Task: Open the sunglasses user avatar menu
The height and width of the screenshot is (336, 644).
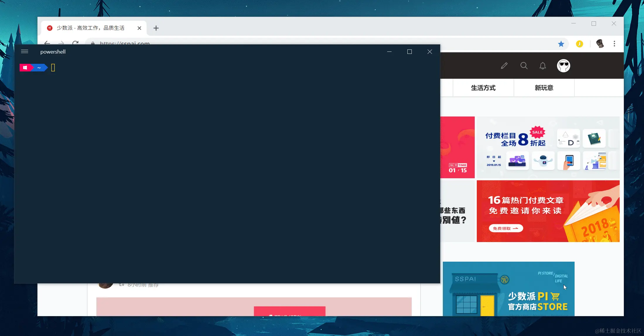Action: point(563,66)
